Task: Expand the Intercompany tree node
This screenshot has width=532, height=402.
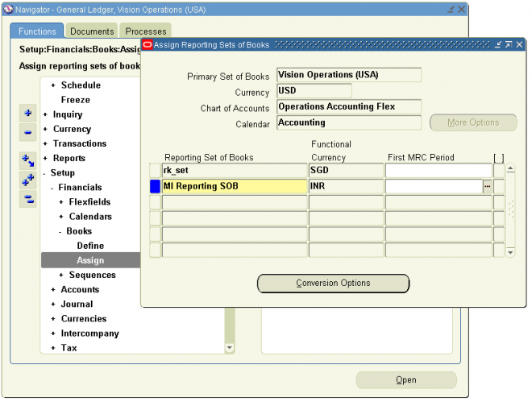Action: (x=53, y=334)
